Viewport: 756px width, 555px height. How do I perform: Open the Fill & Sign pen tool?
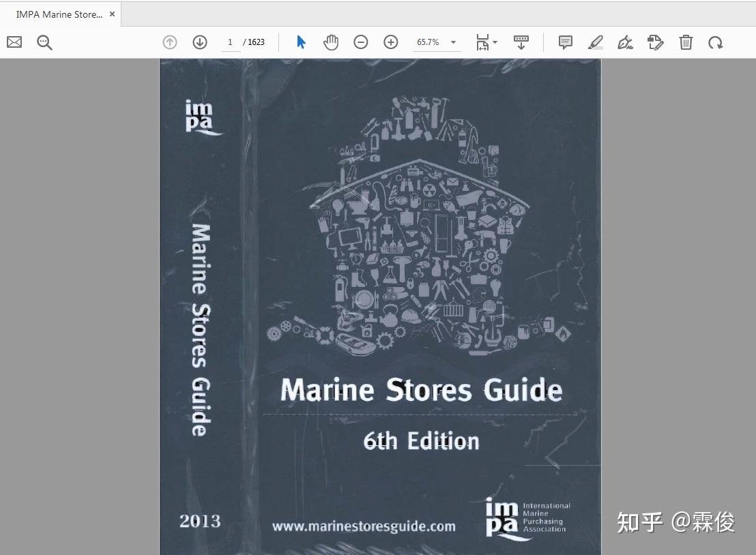625,42
